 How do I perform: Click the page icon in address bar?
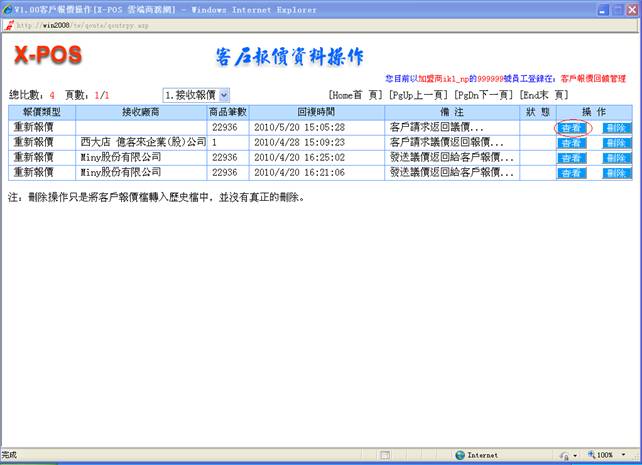[9, 24]
